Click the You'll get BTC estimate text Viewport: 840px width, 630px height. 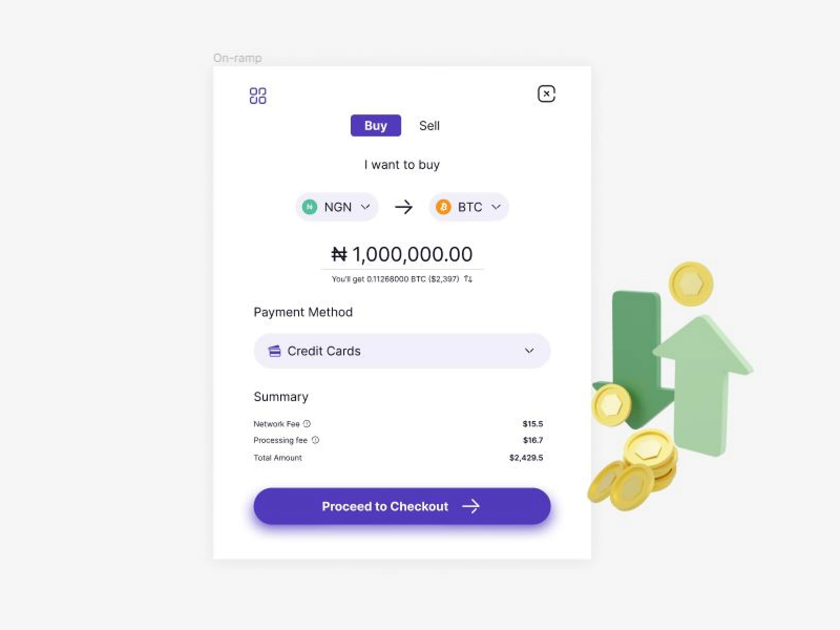click(x=395, y=279)
